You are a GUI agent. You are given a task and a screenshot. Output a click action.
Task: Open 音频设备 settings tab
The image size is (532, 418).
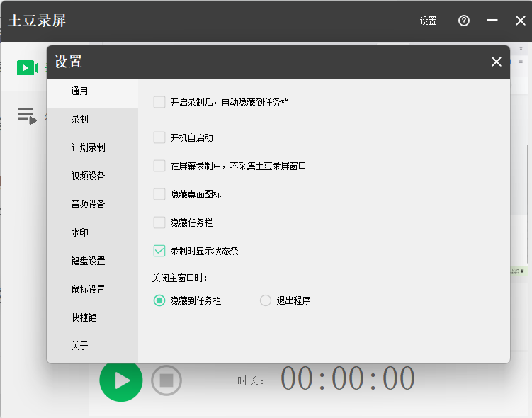click(92, 204)
